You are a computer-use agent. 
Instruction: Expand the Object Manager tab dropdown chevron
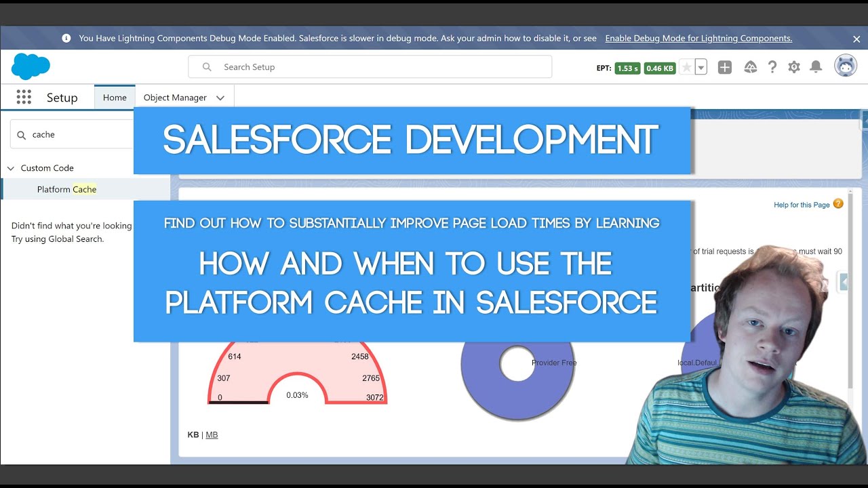point(220,98)
